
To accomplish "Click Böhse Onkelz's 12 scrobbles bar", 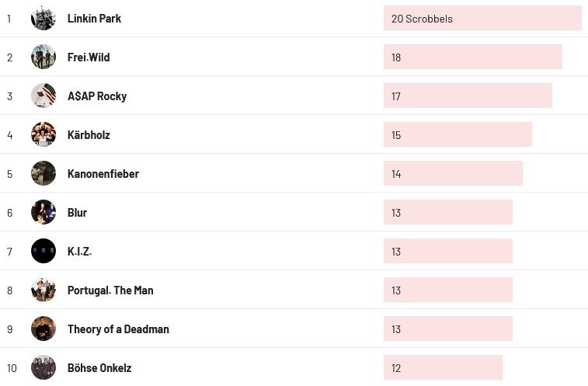I will 443,368.
